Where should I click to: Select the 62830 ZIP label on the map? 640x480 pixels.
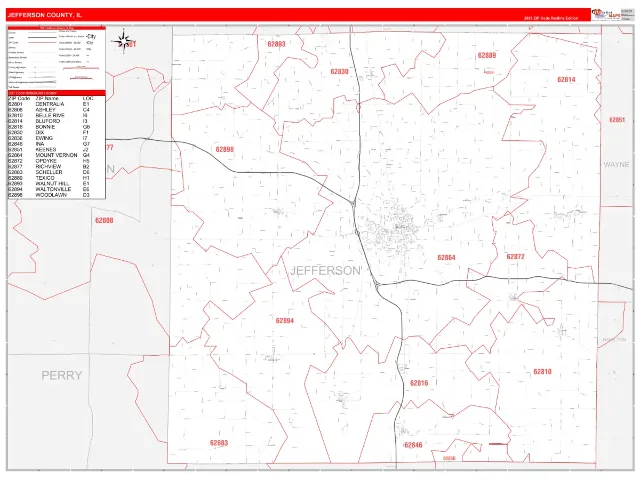click(x=340, y=71)
